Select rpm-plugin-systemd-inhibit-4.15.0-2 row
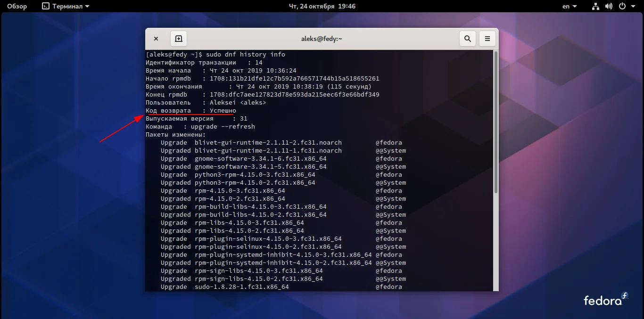 point(283,262)
